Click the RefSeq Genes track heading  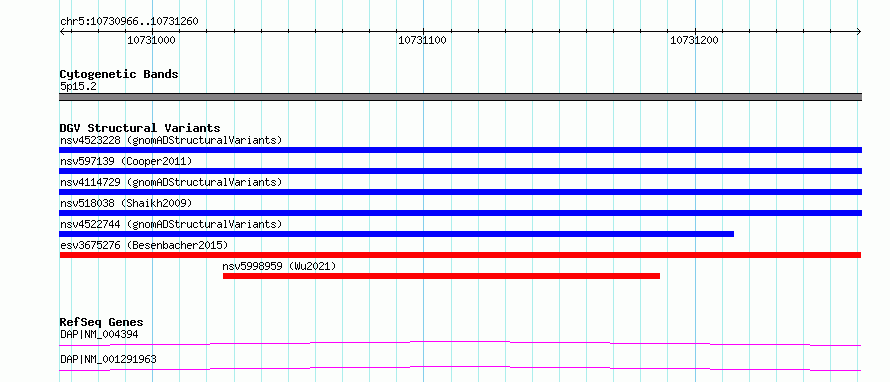[101, 322]
